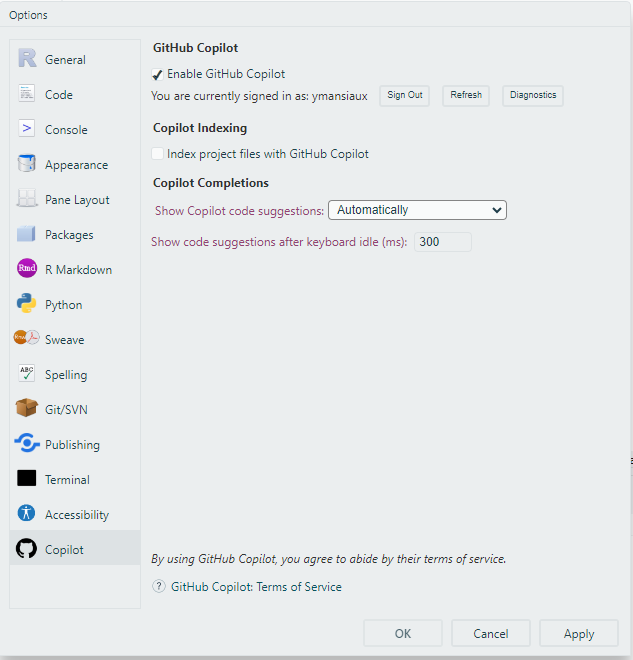This screenshot has height=660, width=633.
Task: Select the R Markdown Rmd icon
Action: click(x=27, y=268)
